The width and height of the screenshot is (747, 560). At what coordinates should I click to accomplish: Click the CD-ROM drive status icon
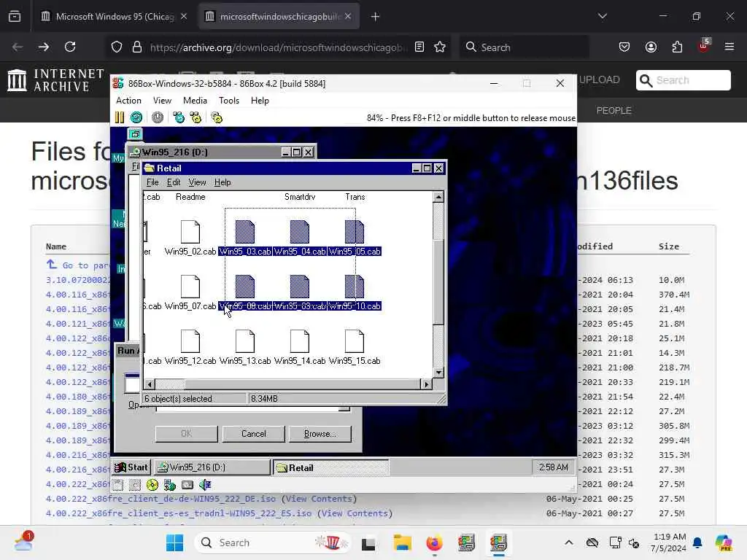[152, 485]
